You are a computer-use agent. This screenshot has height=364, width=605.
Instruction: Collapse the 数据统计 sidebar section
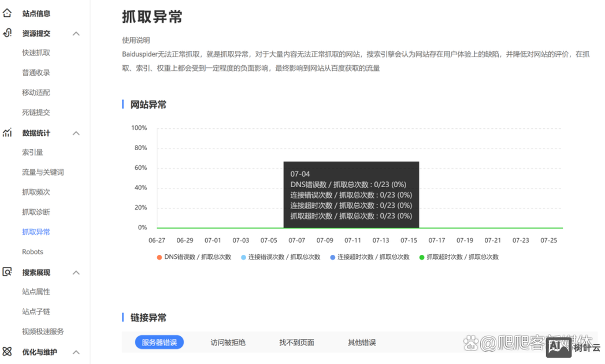pos(76,133)
